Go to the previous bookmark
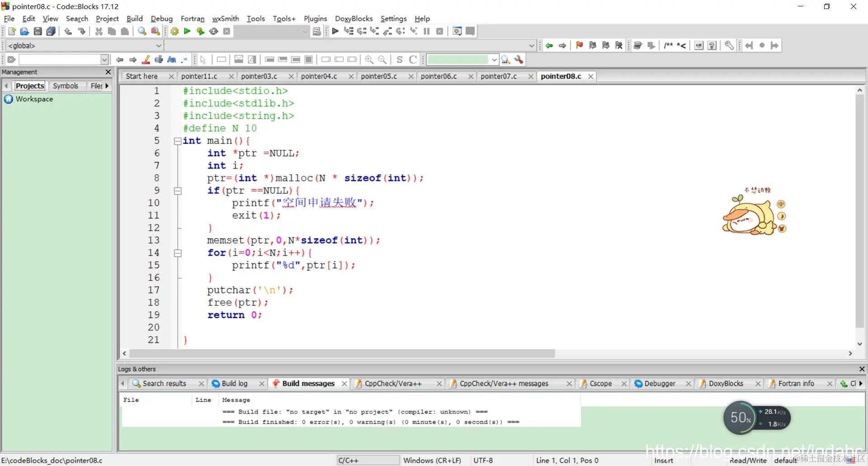The width and height of the screenshot is (868, 466). tap(593, 45)
